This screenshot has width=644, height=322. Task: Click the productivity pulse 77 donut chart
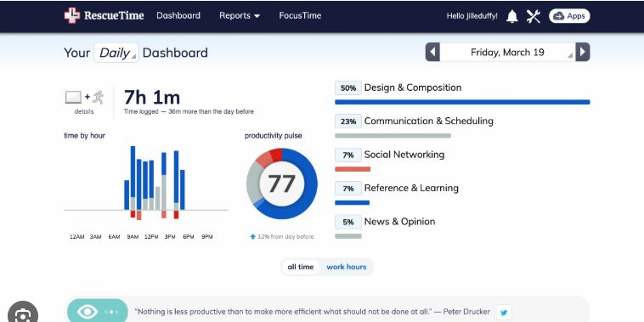click(282, 184)
